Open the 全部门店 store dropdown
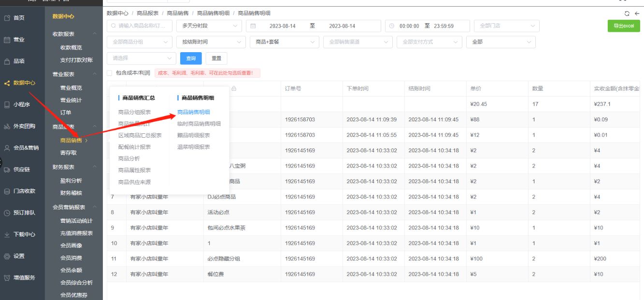This screenshot has height=300, width=644. (506, 26)
